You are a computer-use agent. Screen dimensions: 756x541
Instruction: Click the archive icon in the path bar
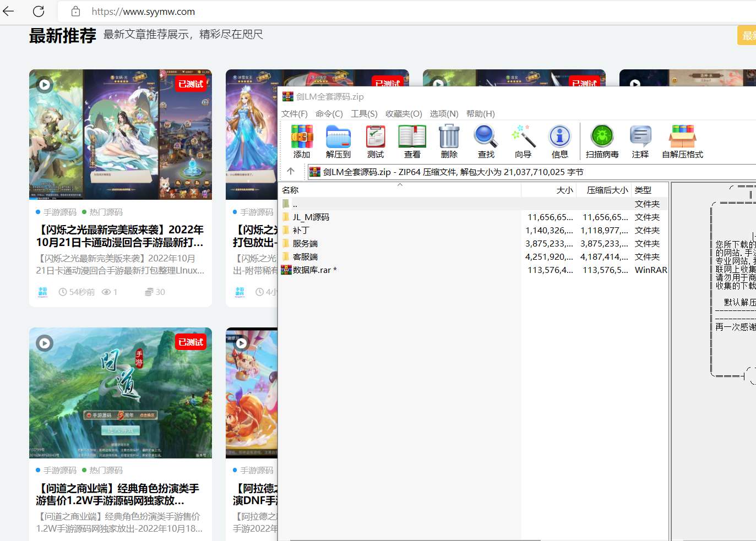click(314, 172)
